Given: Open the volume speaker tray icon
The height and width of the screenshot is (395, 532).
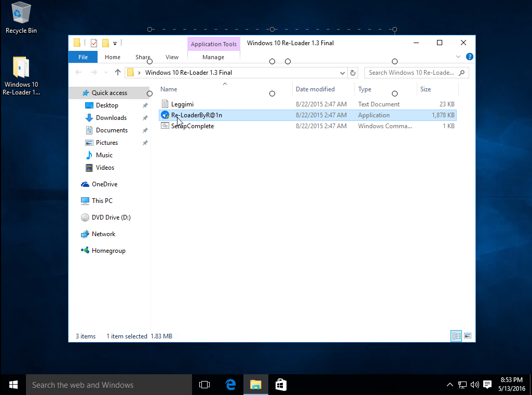Looking at the screenshot, I should click(475, 385).
